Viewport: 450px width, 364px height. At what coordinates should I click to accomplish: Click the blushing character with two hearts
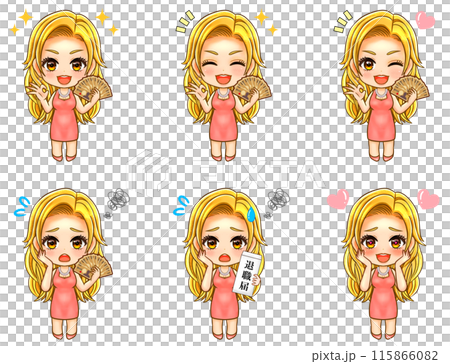tap(383, 264)
